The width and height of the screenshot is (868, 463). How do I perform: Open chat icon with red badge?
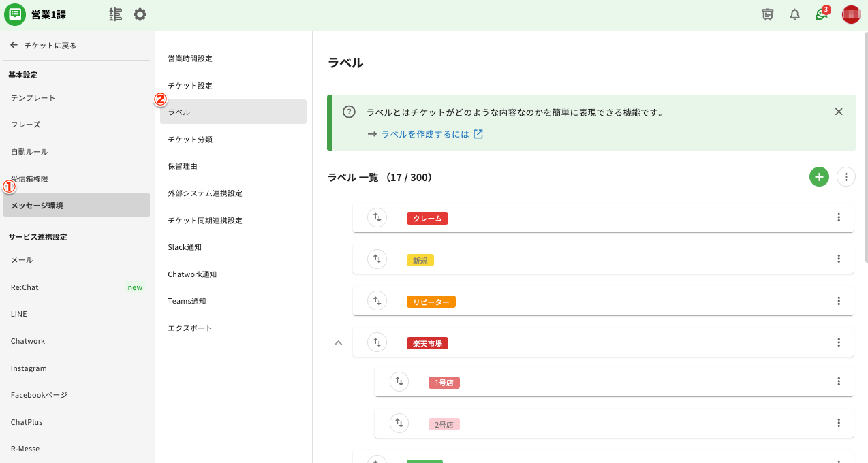click(822, 14)
